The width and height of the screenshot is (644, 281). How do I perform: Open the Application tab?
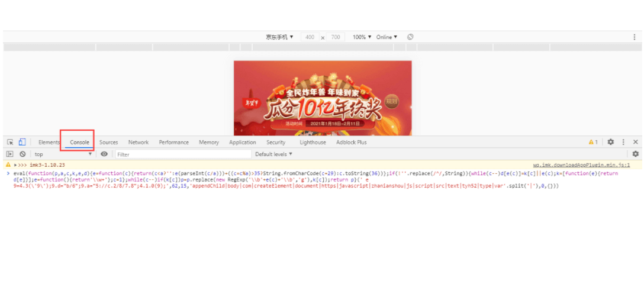click(x=242, y=143)
